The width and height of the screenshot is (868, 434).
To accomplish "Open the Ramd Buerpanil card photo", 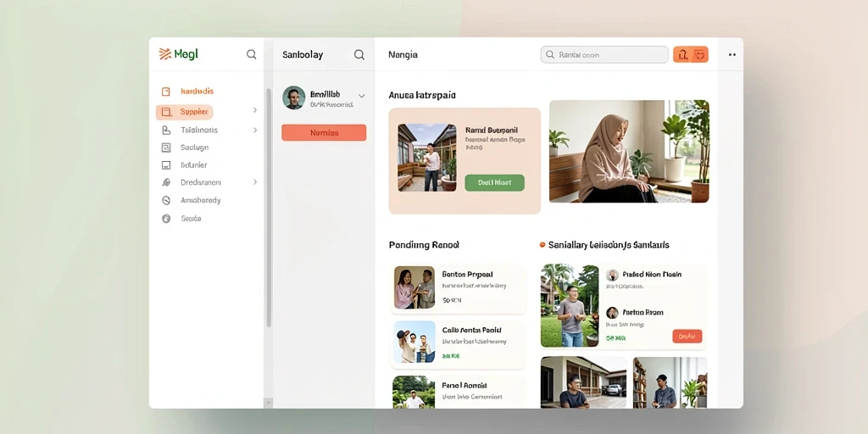I will [427, 158].
